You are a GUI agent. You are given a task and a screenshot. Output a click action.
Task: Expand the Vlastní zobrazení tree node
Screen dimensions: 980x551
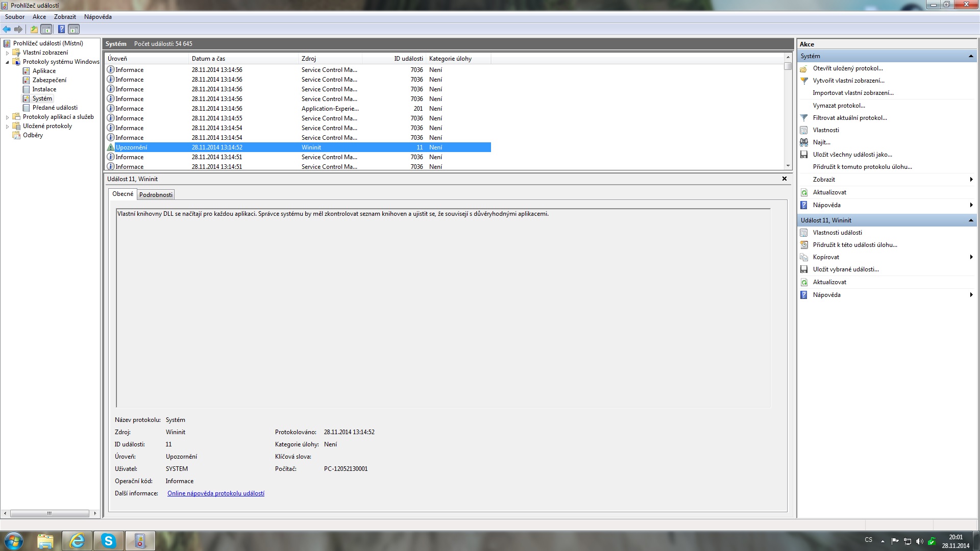(7, 53)
